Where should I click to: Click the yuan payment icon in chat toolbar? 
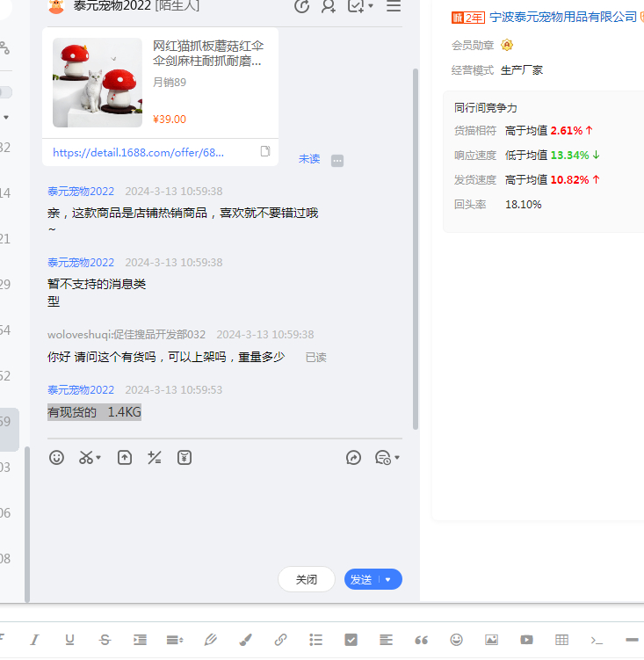[184, 457]
